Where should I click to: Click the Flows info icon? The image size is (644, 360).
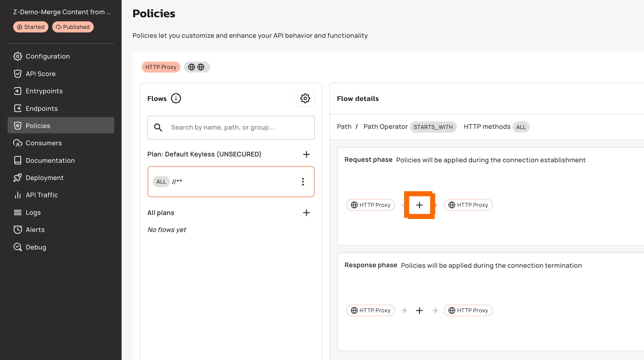click(x=176, y=98)
